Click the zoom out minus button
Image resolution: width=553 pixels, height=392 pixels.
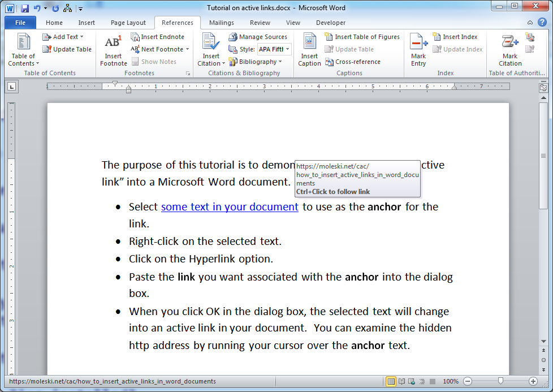click(468, 381)
